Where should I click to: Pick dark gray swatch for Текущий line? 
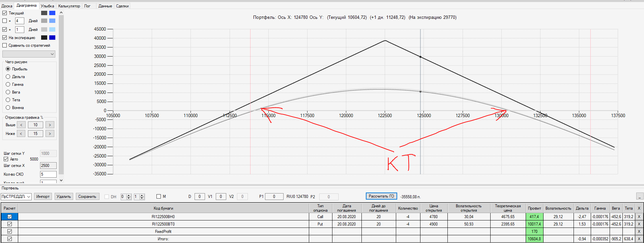tap(44, 13)
